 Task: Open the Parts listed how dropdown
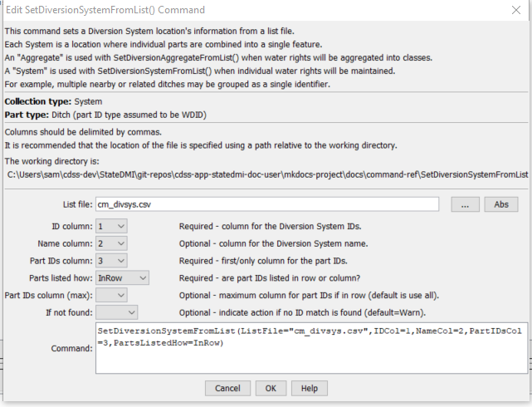click(122, 278)
